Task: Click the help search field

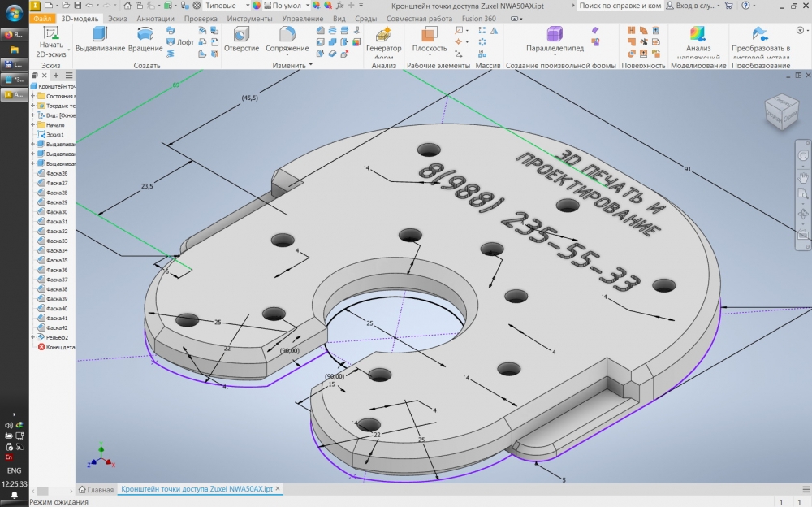Action: pos(618,6)
